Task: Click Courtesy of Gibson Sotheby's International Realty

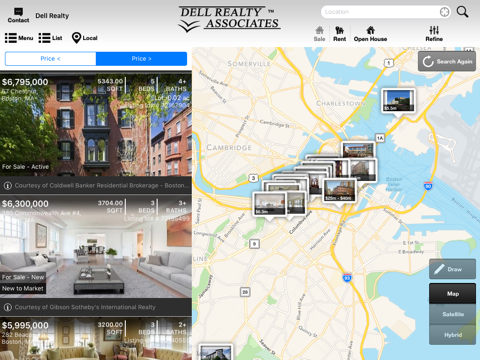Action: click(85, 307)
